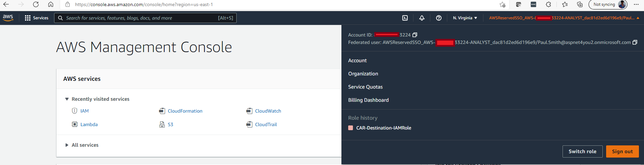Open the help question mark icon

(x=439, y=18)
